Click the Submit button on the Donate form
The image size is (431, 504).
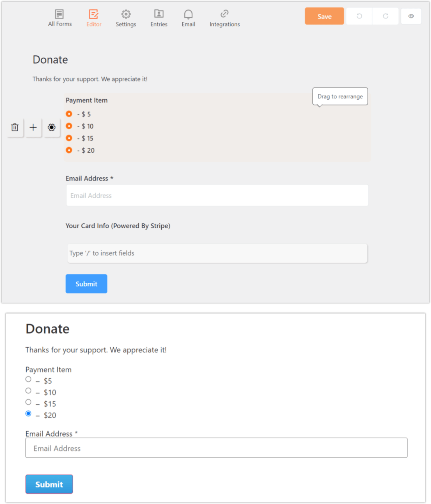pos(49,484)
